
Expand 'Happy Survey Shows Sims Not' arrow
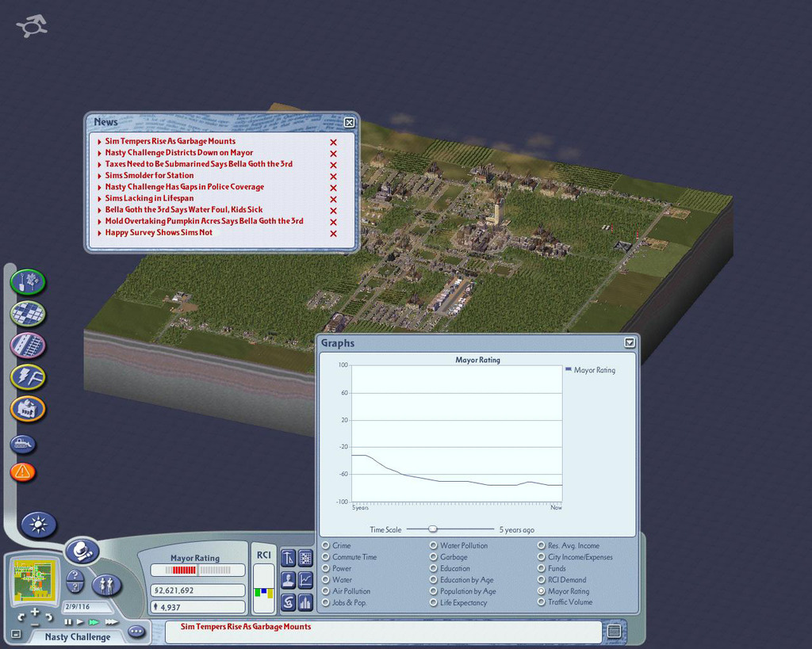[99, 233]
